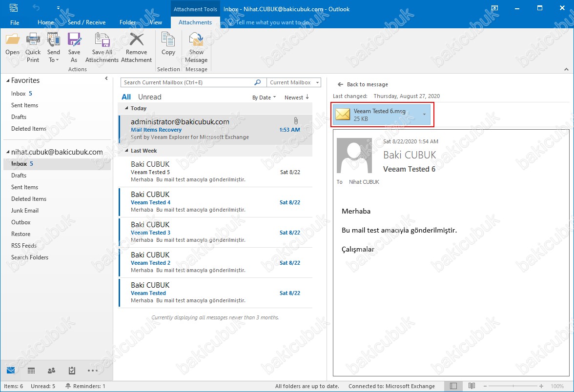Click the Baki CUBUK sender avatar
This screenshot has height=392, width=574.
pos(354,156)
